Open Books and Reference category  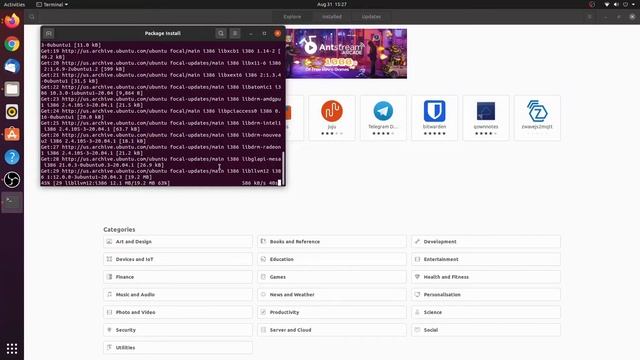(332, 242)
